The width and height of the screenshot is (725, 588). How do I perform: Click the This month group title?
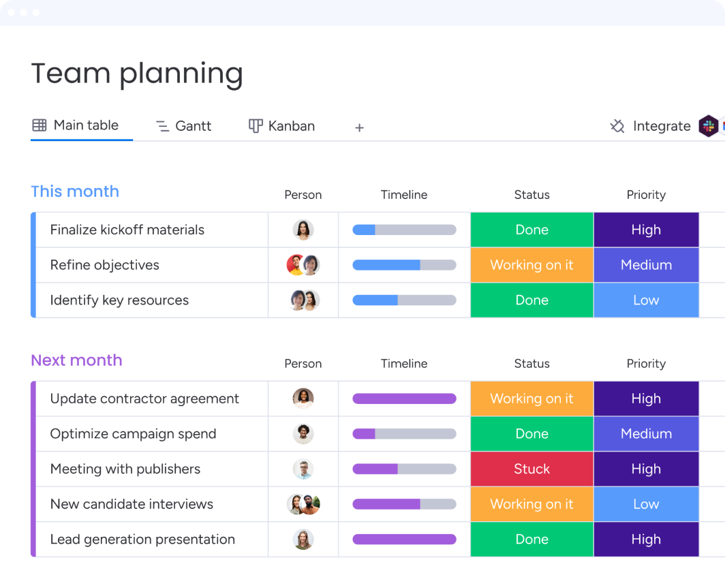click(x=75, y=191)
